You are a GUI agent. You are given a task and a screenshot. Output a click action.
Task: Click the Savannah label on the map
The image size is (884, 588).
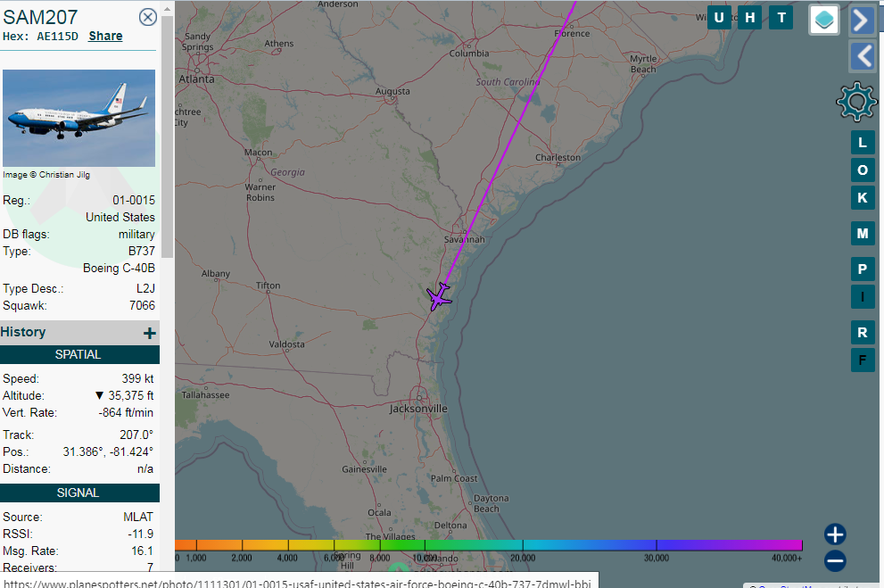tap(464, 240)
